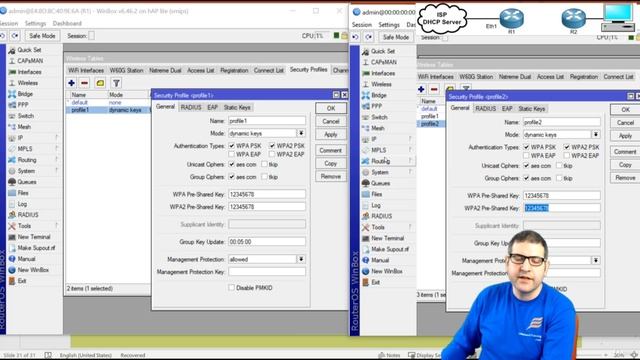Expand MPLS submenu in left WinBox sidebar
Screen dimensions: 640x360
(56, 149)
